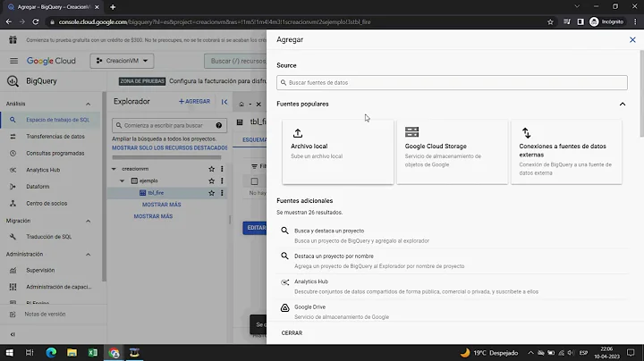644x361 pixels.
Task: Close the workspace tab with X
Action: click(x=258, y=105)
